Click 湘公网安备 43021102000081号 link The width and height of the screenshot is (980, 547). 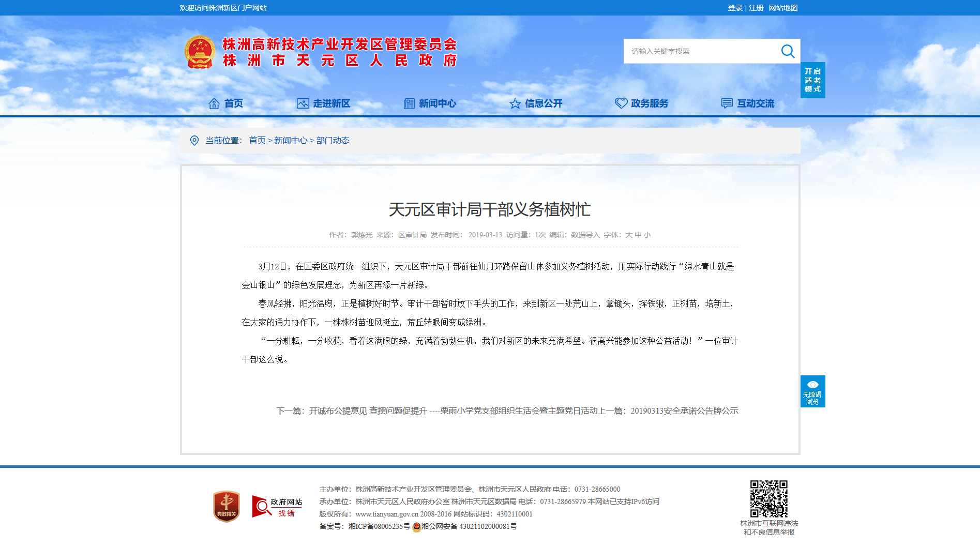click(469, 527)
